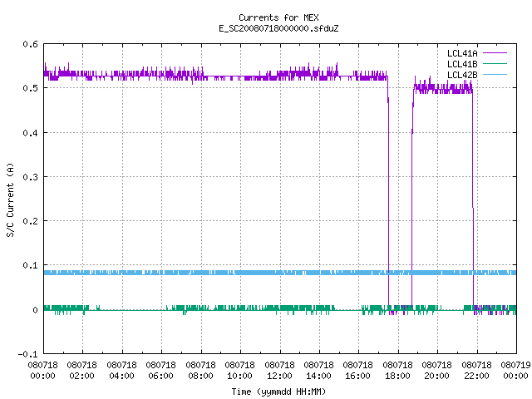
Task: Select the 0.5 y-axis tick value
Action: pyautogui.click(x=30, y=88)
